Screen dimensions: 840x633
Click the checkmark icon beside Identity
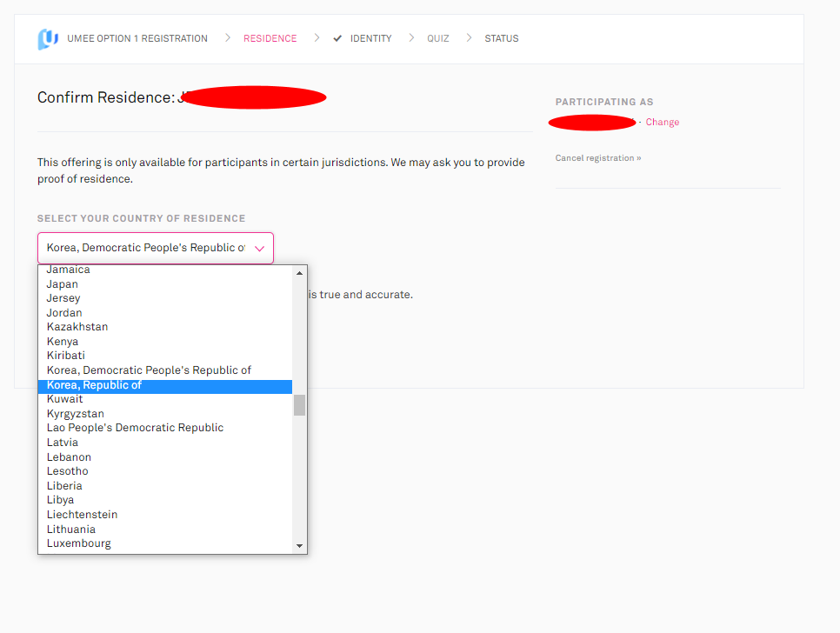pyautogui.click(x=337, y=38)
